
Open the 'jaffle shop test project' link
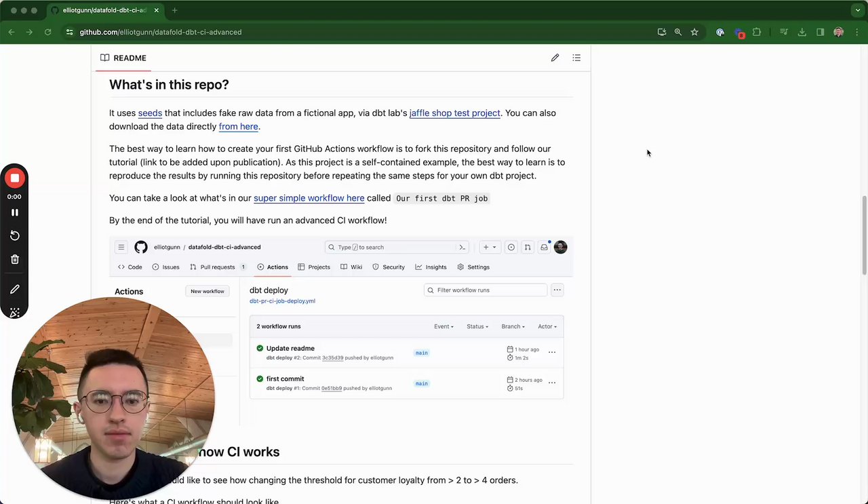(454, 113)
